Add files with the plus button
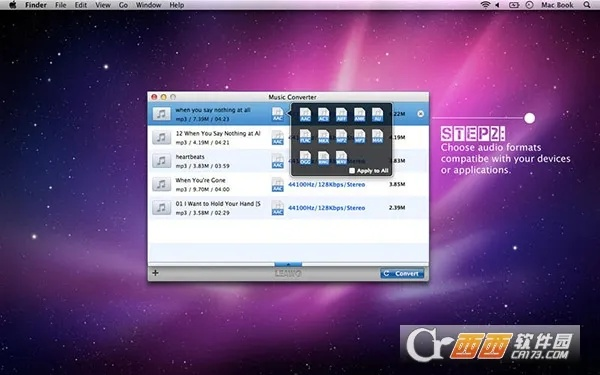Viewport: 600px width, 375px height. 155,273
